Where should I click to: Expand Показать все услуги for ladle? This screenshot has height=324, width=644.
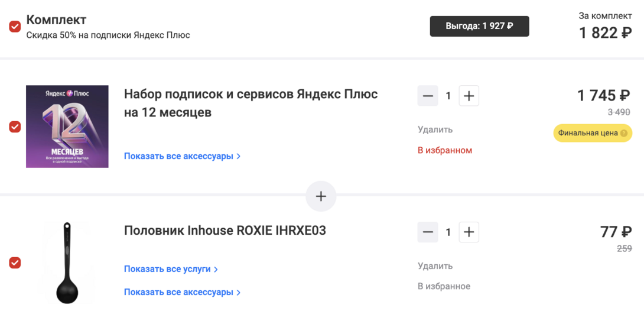[x=171, y=269]
